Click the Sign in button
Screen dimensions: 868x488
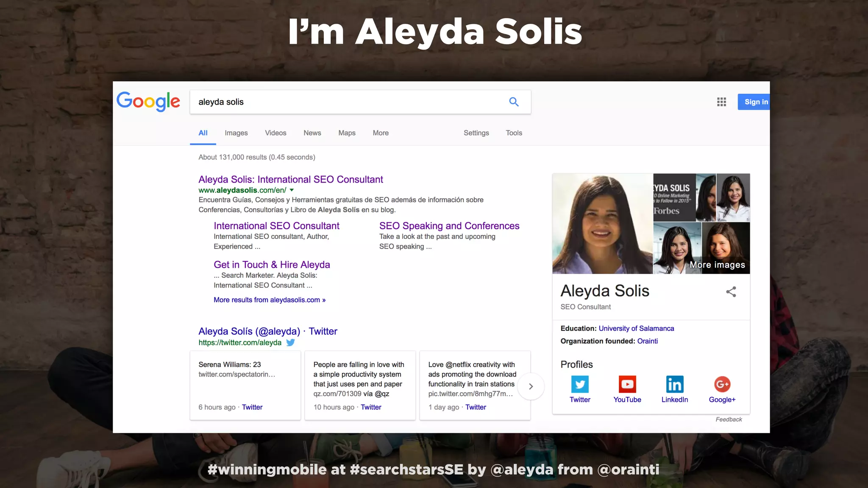pyautogui.click(x=754, y=102)
